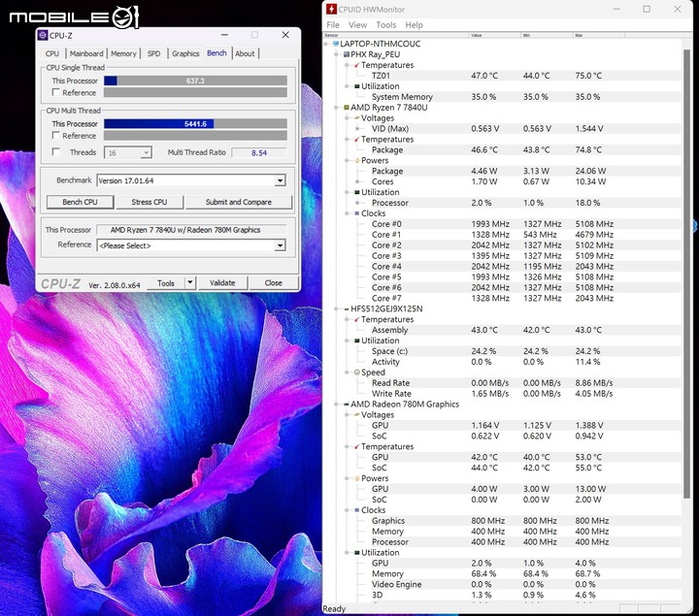Open the SPD tab
Screen dimensions: 699x616
153,53
